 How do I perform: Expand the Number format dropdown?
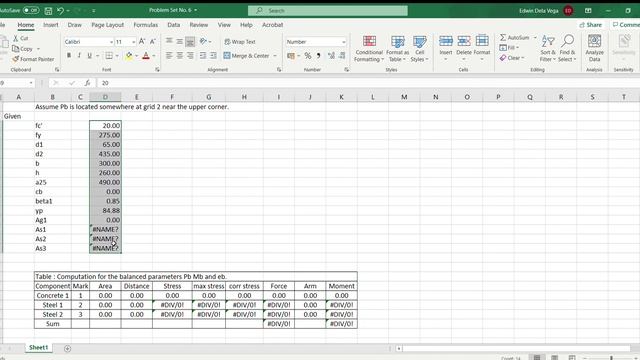pos(343,42)
